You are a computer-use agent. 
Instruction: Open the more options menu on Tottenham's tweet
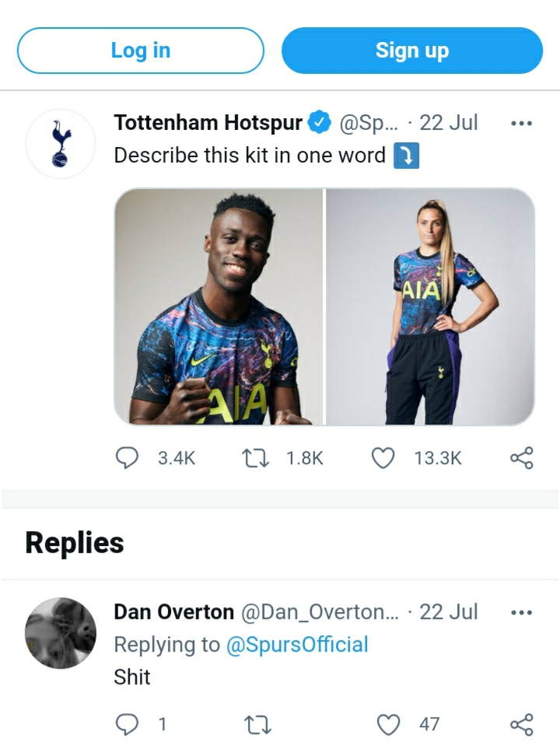(521, 123)
